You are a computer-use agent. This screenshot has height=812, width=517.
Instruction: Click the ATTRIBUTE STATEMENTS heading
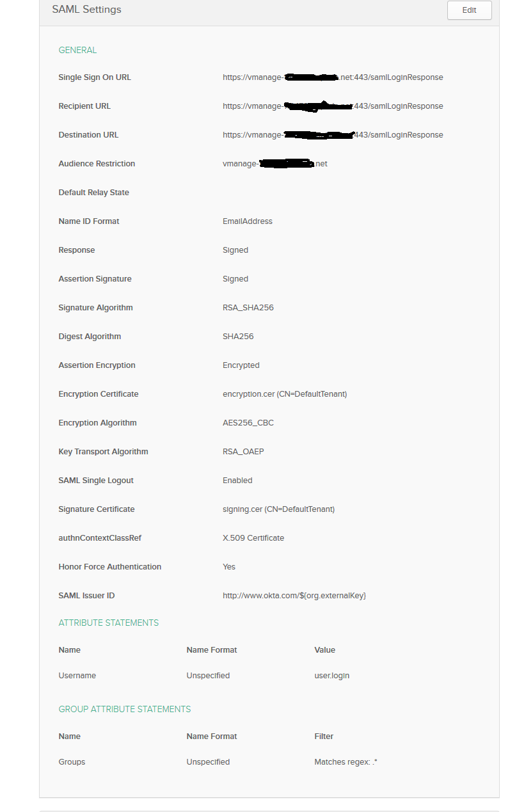click(107, 623)
